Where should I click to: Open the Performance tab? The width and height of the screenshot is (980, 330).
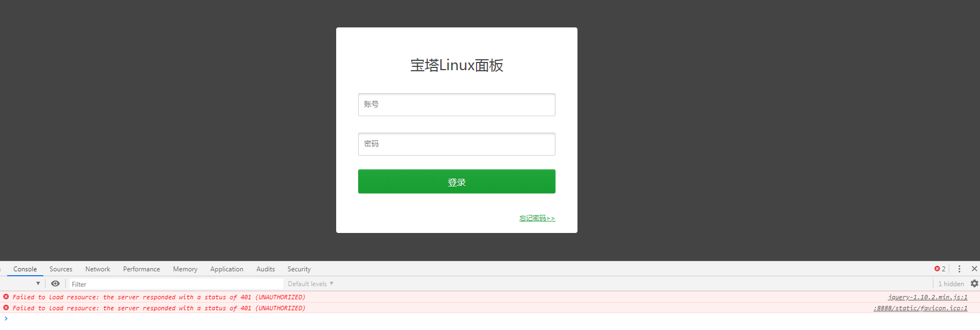[x=141, y=269]
